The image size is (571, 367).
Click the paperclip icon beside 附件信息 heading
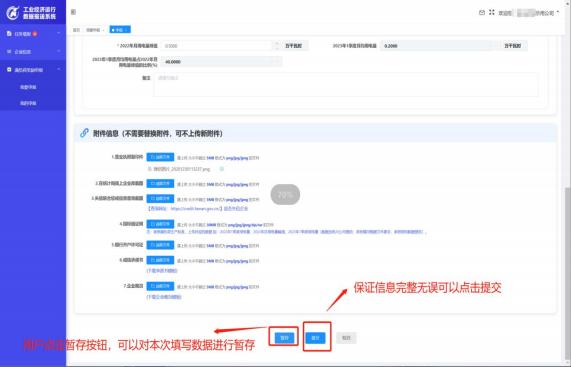pyautogui.click(x=84, y=133)
